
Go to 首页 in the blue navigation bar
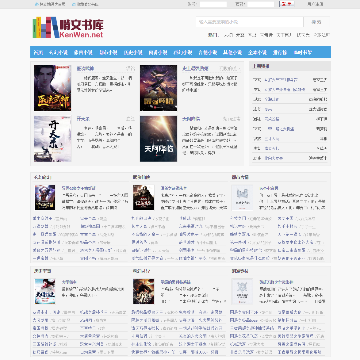tap(39, 52)
